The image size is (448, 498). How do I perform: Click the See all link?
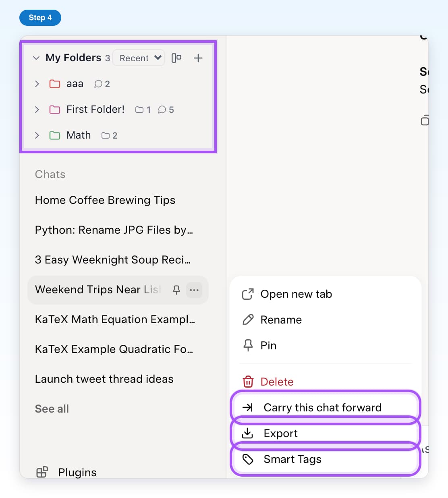coord(52,409)
